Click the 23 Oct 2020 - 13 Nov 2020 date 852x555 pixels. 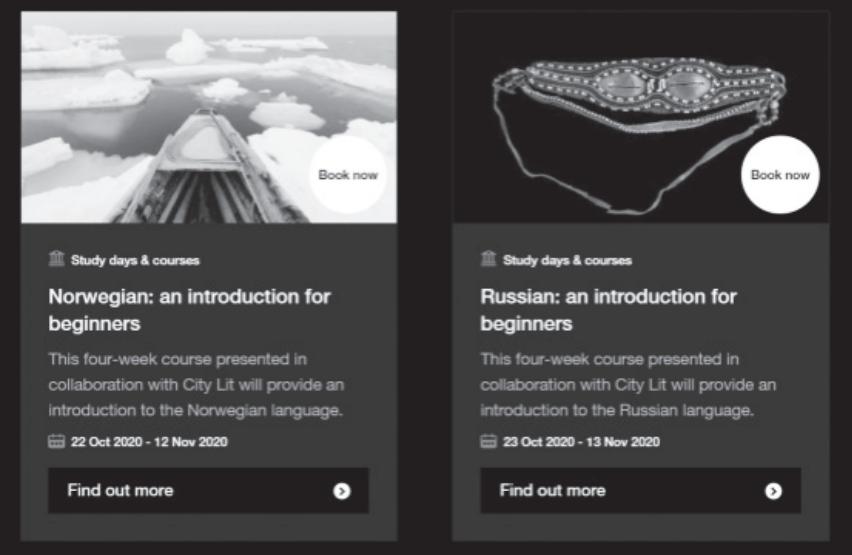[581, 442]
